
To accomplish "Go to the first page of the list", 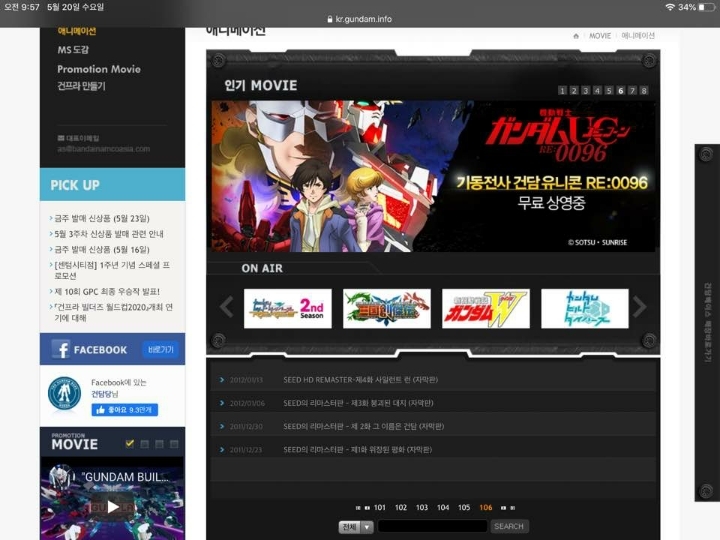I will pos(358,508).
